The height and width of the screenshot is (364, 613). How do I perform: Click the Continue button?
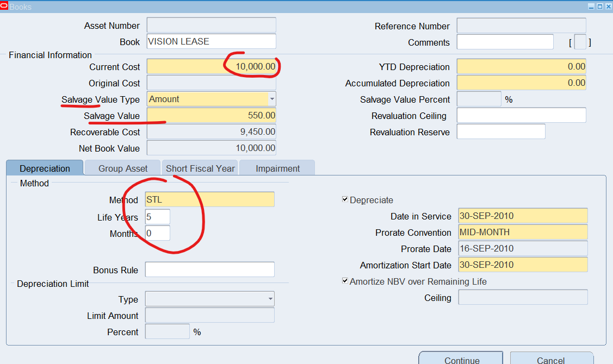pos(461,358)
